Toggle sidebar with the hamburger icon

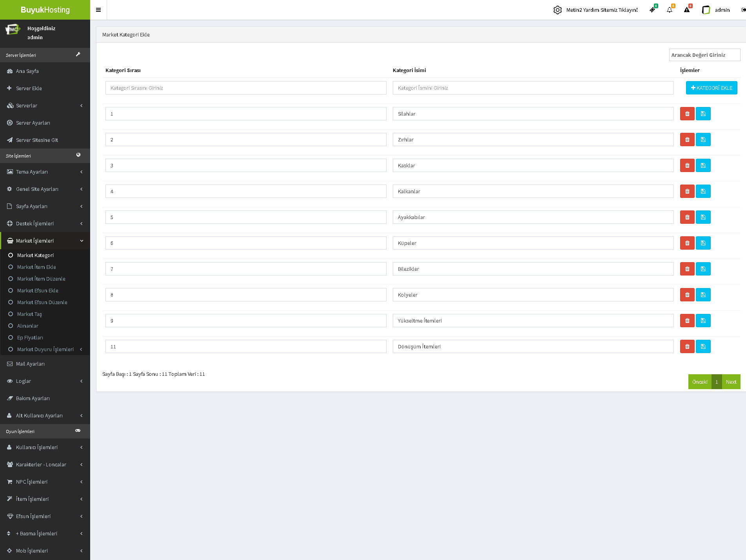tap(98, 10)
